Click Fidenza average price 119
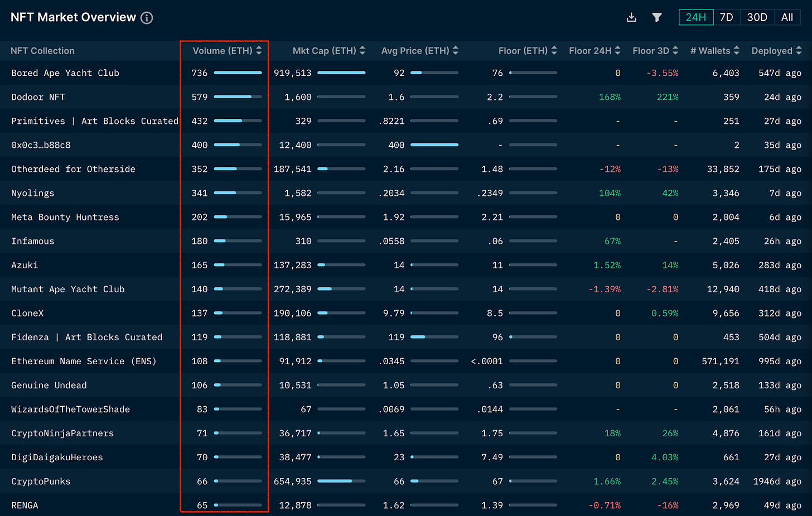This screenshot has width=812, height=516. [x=397, y=337]
